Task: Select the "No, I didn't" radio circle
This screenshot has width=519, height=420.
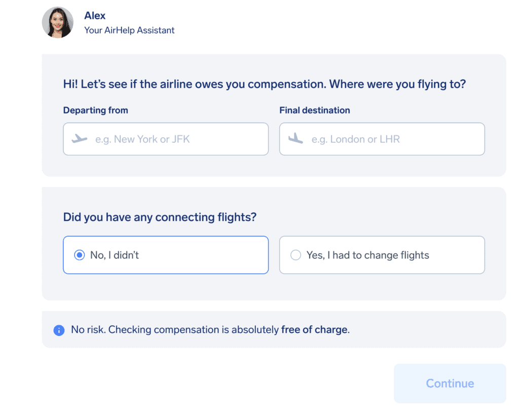Action: 79,255
